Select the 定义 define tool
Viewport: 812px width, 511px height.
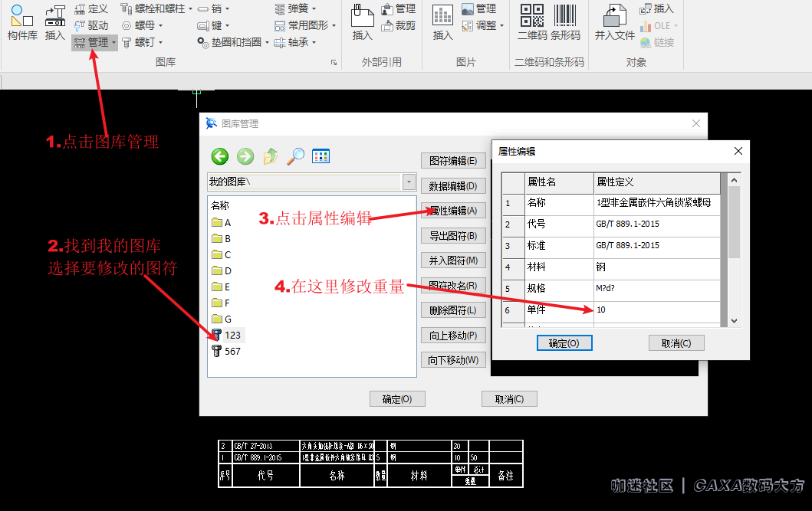[91, 8]
